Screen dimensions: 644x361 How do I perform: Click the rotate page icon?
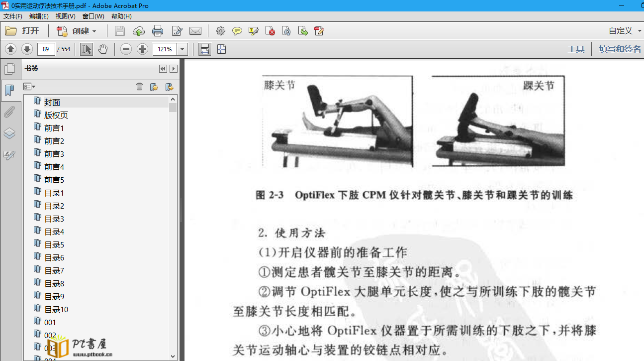pyautogui.click(x=286, y=31)
